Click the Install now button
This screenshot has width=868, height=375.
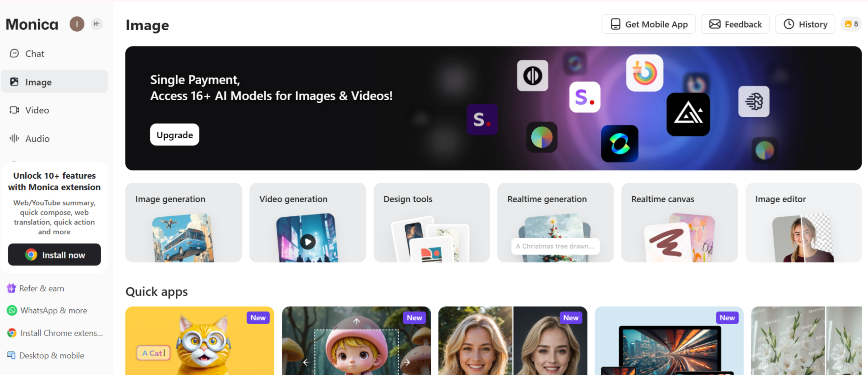[54, 255]
